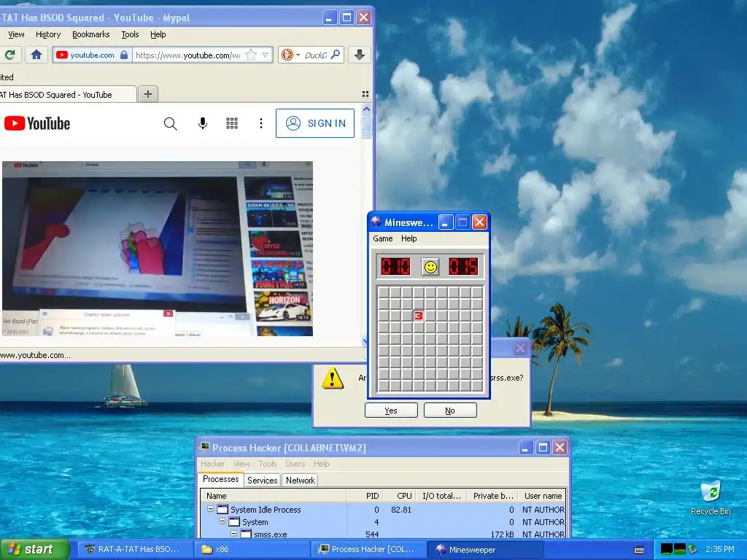Switch to the Network tab
The image size is (747, 560).
tap(300, 481)
